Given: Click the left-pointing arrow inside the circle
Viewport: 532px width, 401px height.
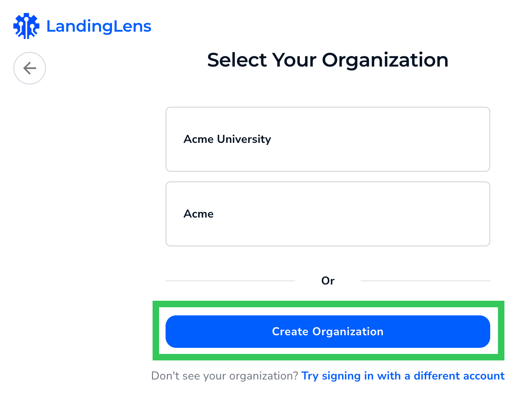Looking at the screenshot, I should coord(29,68).
